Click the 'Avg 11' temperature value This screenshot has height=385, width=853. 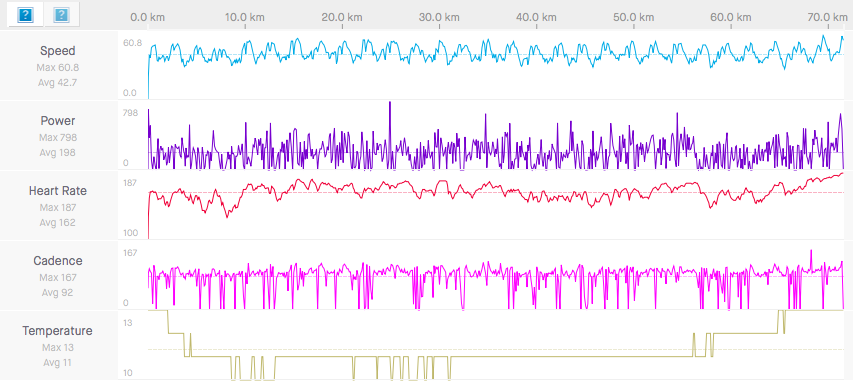pos(58,362)
